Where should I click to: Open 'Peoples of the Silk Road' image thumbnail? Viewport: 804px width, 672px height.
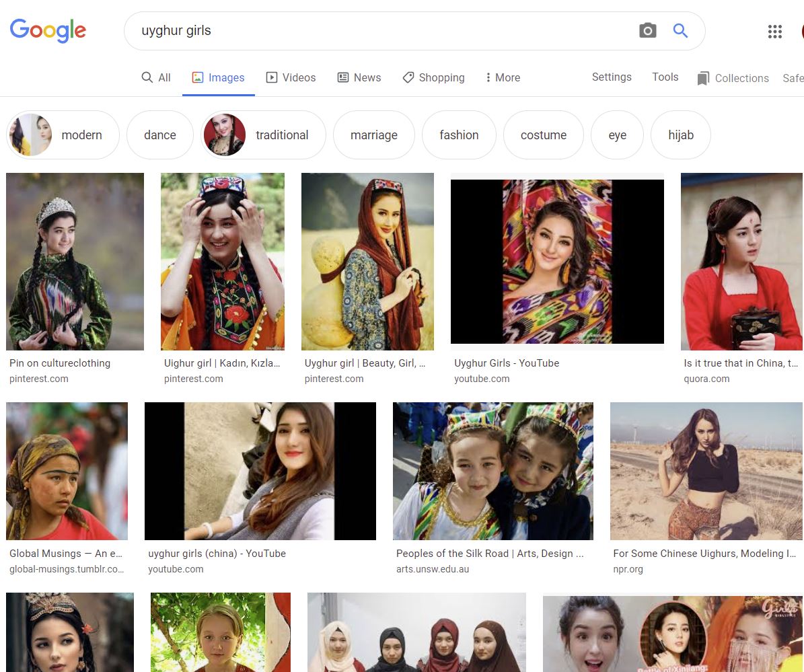[x=492, y=471]
